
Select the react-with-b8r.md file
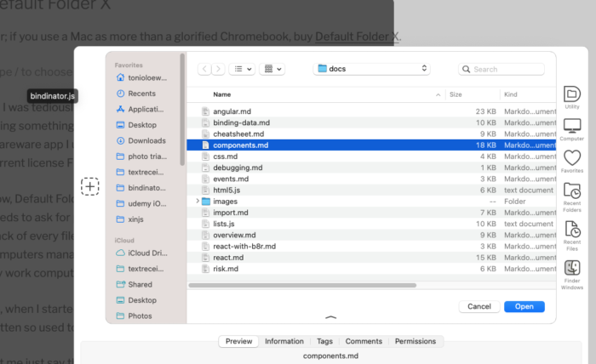(371, 247)
